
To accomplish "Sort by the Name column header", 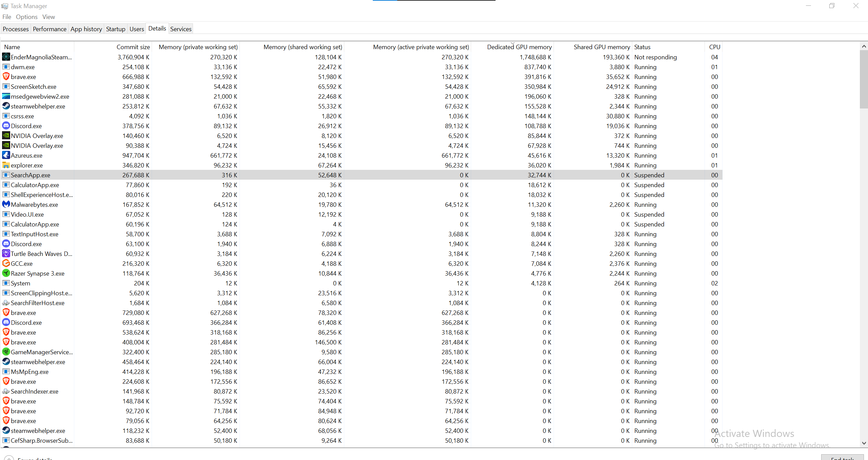I will coord(37,47).
